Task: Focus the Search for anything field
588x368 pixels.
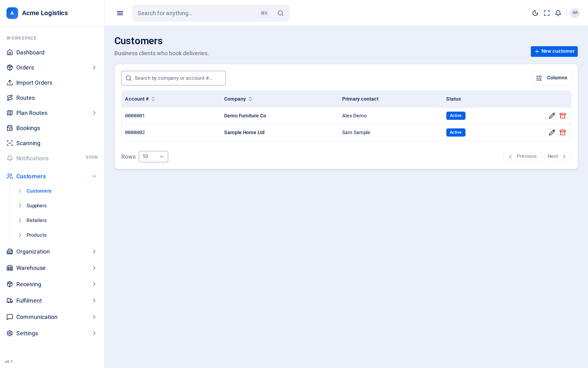Action: point(210,13)
